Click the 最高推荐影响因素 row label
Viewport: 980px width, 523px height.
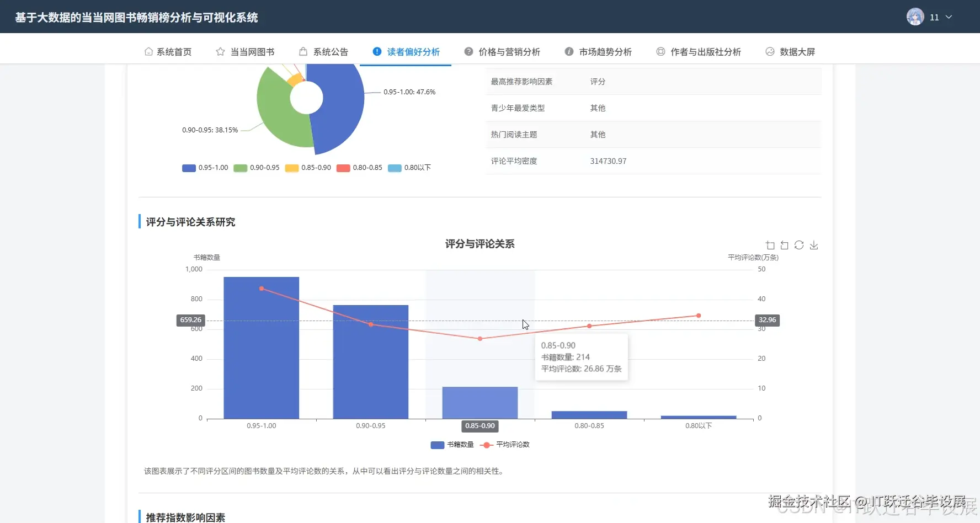click(521, 82)
